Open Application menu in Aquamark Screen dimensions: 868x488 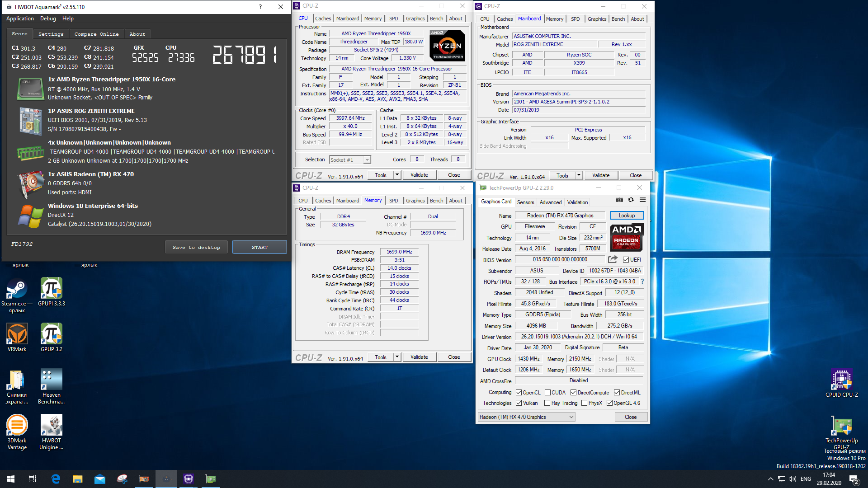pyautogui.click(x=20, y=19)
